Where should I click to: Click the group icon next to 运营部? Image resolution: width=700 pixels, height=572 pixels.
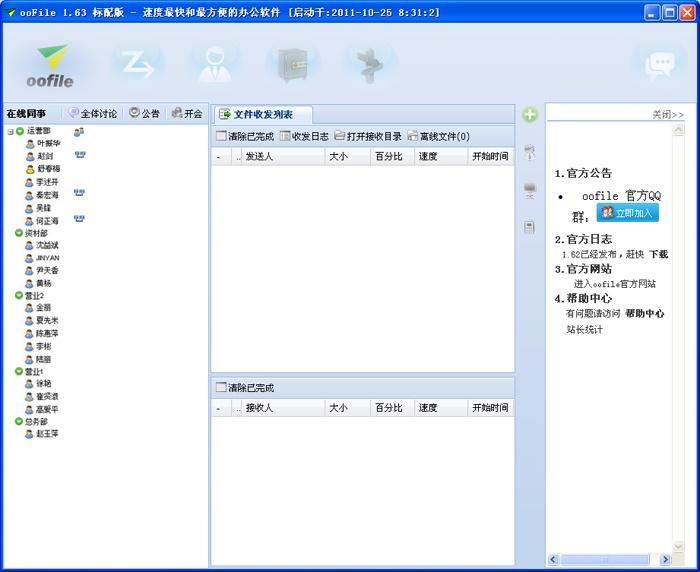click(x=79, y=131)
